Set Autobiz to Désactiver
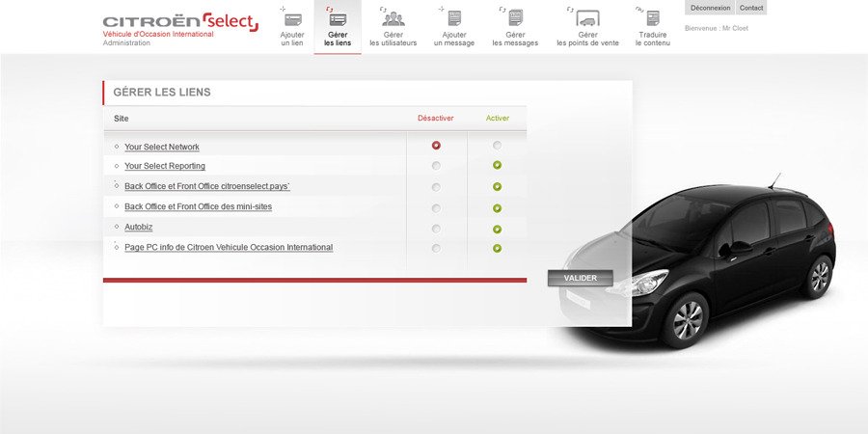 (x=436, y=229)
